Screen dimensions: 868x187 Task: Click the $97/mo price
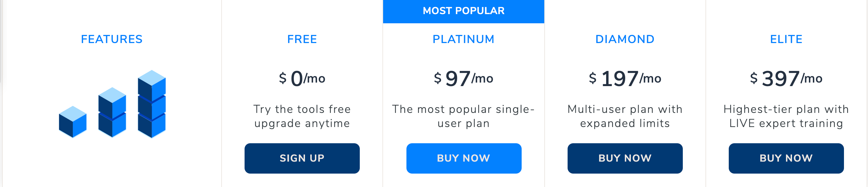click(x=463, y=78)
